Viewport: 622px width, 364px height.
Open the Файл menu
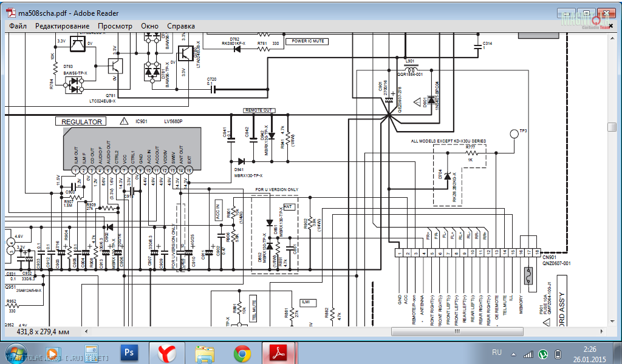point(18,26)
